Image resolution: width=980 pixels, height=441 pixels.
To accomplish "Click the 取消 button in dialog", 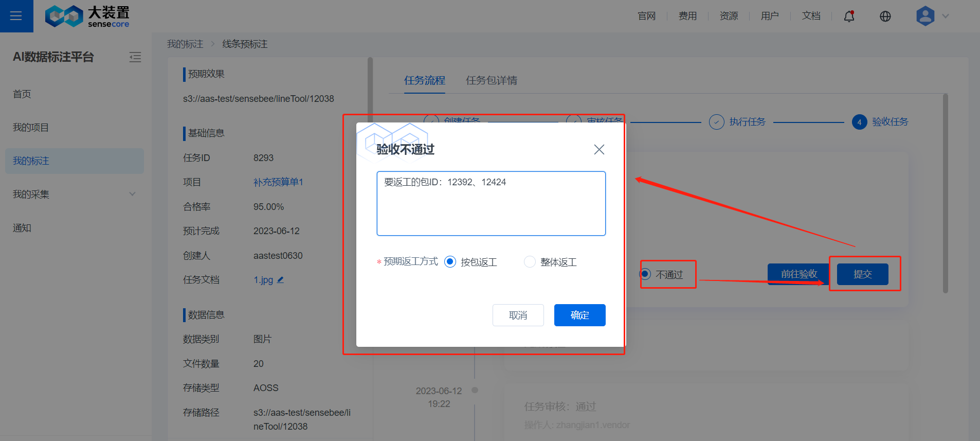I will pyautogui.click(x=518, y=315).
